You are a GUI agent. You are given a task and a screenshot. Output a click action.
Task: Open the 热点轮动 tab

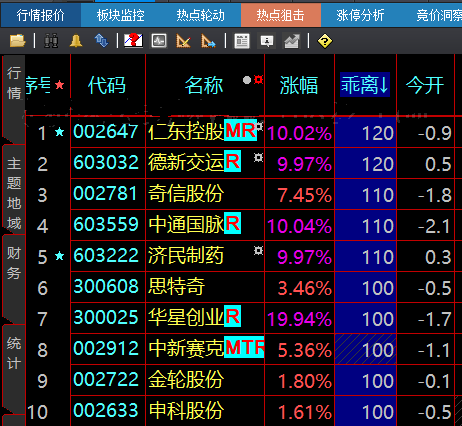tap(201, 15)
